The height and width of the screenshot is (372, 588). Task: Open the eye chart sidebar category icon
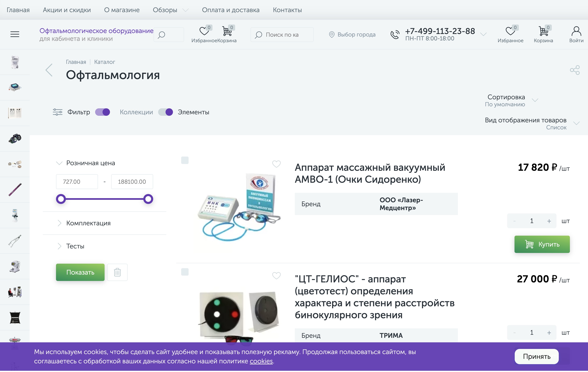[x=15, y=113]
